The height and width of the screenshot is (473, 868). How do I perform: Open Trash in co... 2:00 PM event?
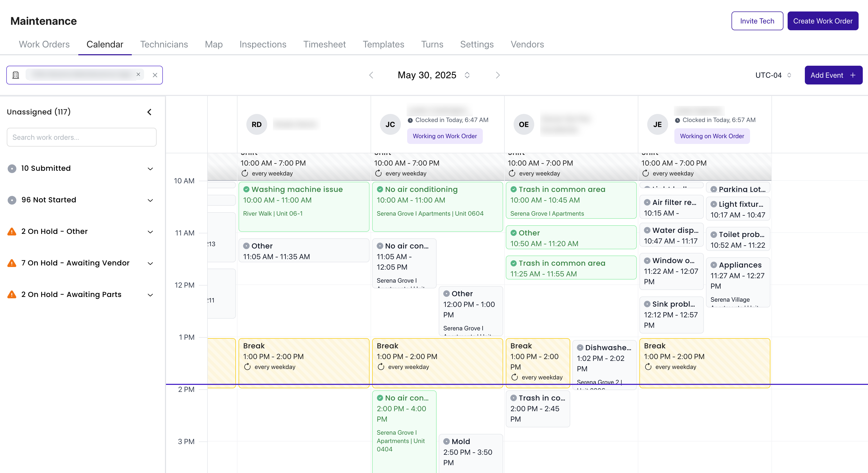tap(538, 409)
